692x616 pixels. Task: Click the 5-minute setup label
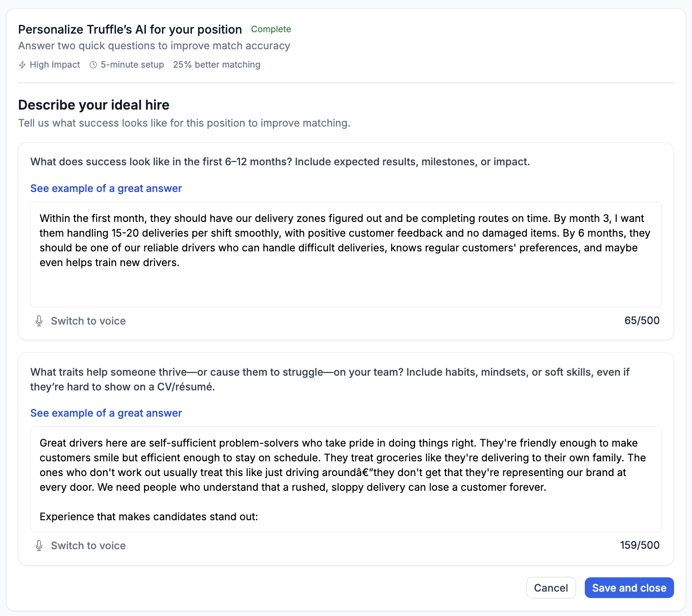(132, 65)
